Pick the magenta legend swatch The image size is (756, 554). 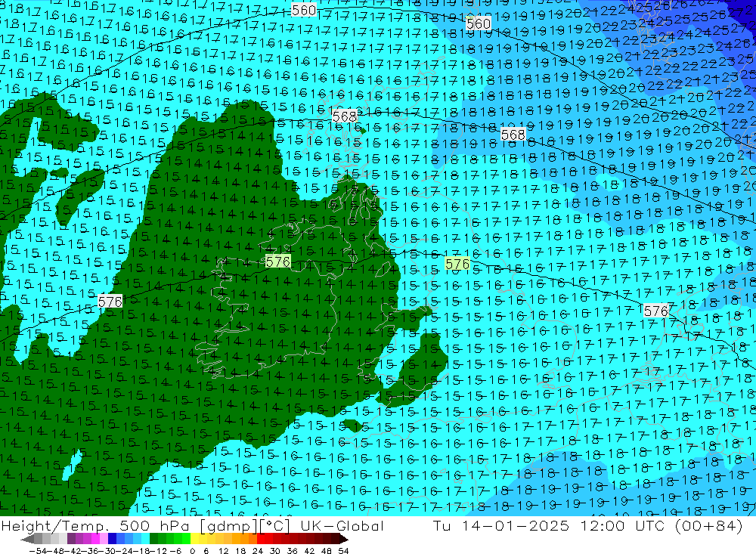coord(95,539)
